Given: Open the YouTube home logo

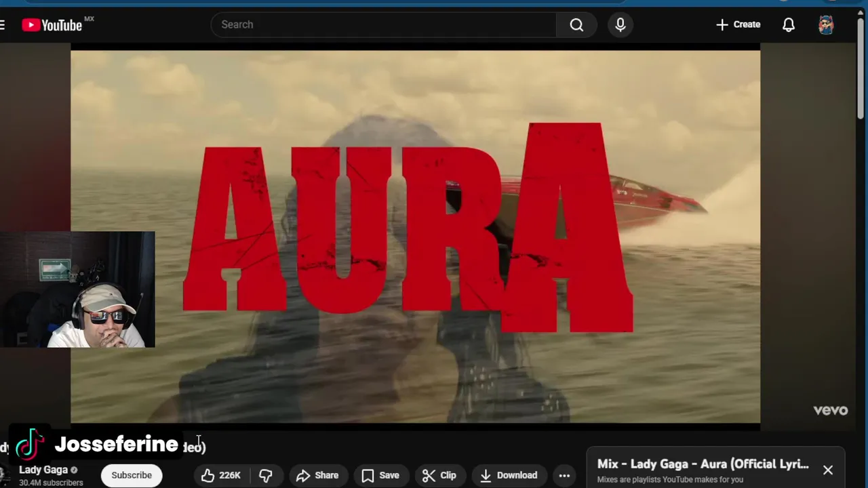Looking at the screenshot, I should [x=52, y=25].
